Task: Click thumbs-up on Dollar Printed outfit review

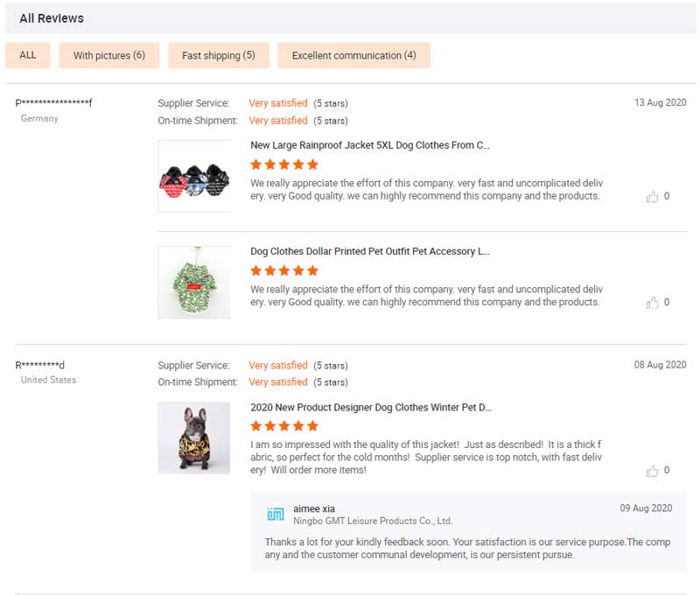Action: tap(652, 303)
